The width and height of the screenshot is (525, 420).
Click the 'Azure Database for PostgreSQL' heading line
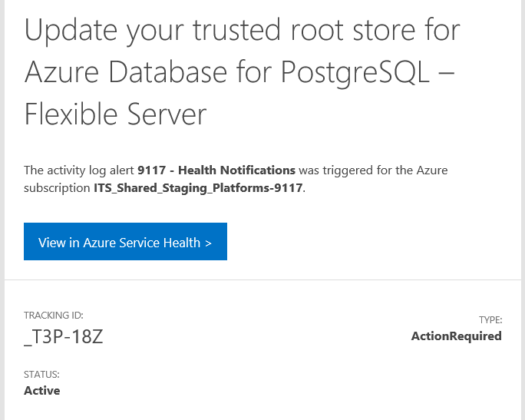click(x=230, y=72)
